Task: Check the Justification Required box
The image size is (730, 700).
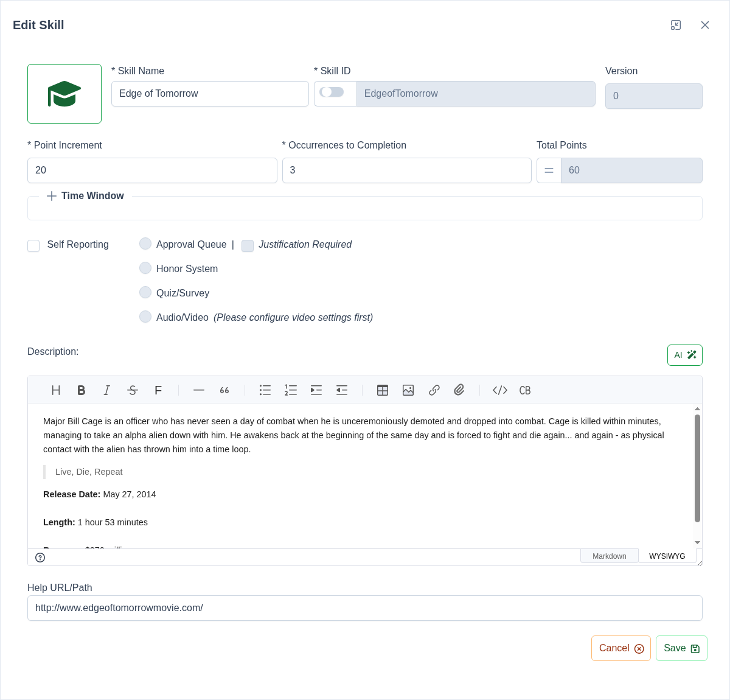Action: (x=248, y=246)
